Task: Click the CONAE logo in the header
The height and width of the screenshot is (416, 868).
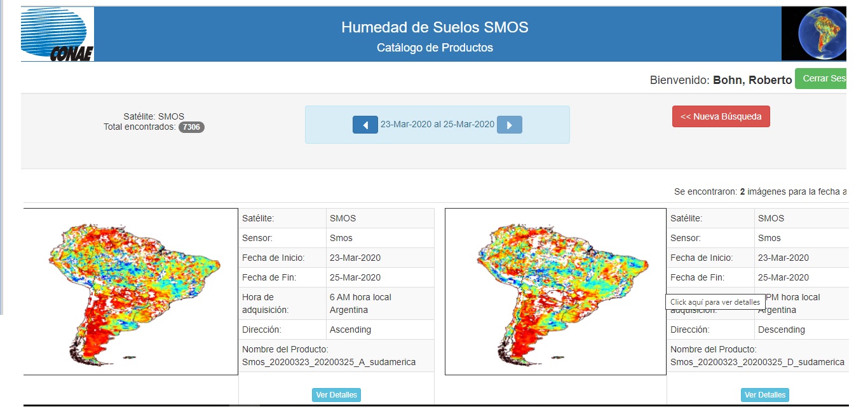Action: 57,34
